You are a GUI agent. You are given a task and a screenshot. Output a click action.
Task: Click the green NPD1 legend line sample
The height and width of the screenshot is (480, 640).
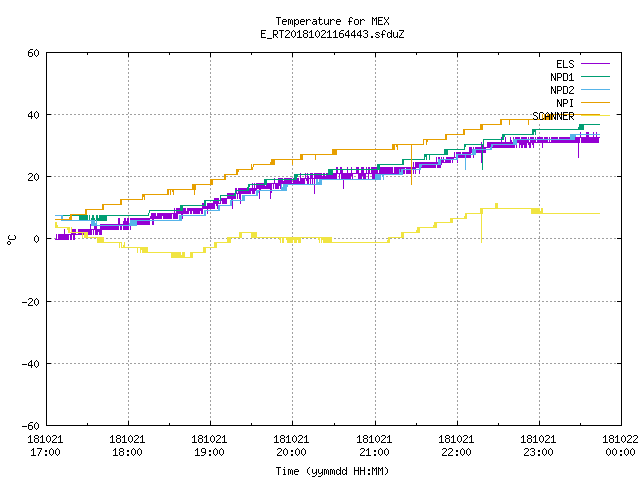tap(595, 76)
